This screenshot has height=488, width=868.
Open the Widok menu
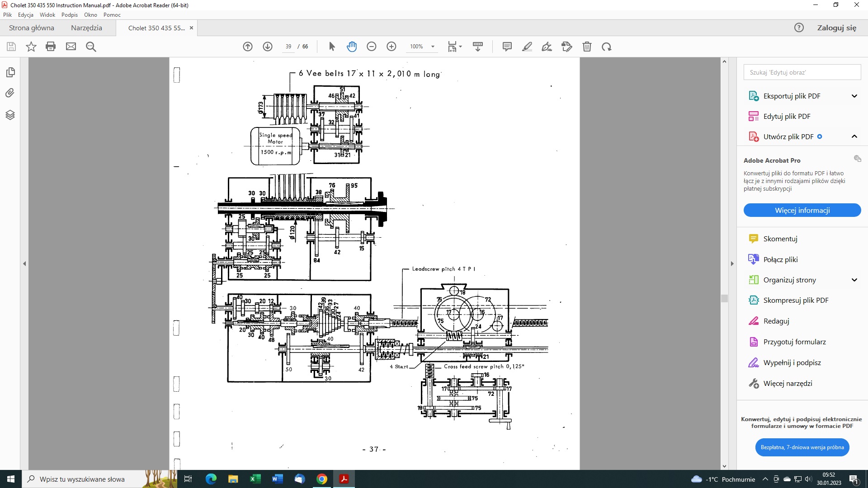click(x=47, y=15)
